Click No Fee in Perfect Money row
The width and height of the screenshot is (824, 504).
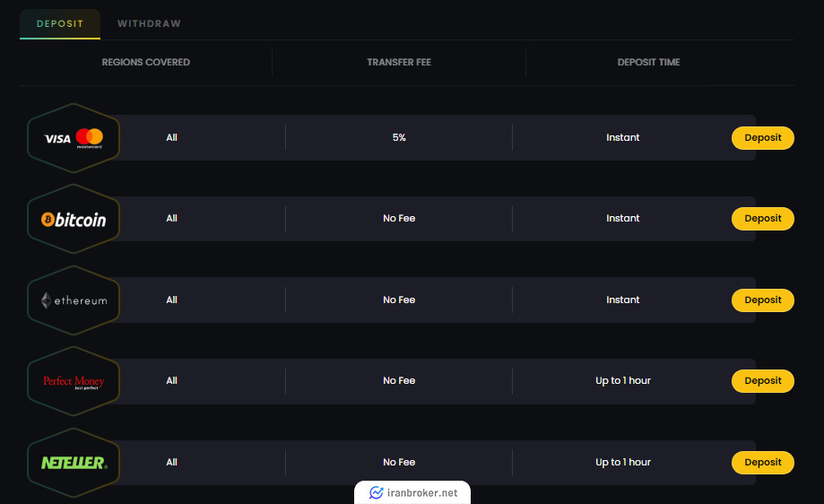coord(399,381)
